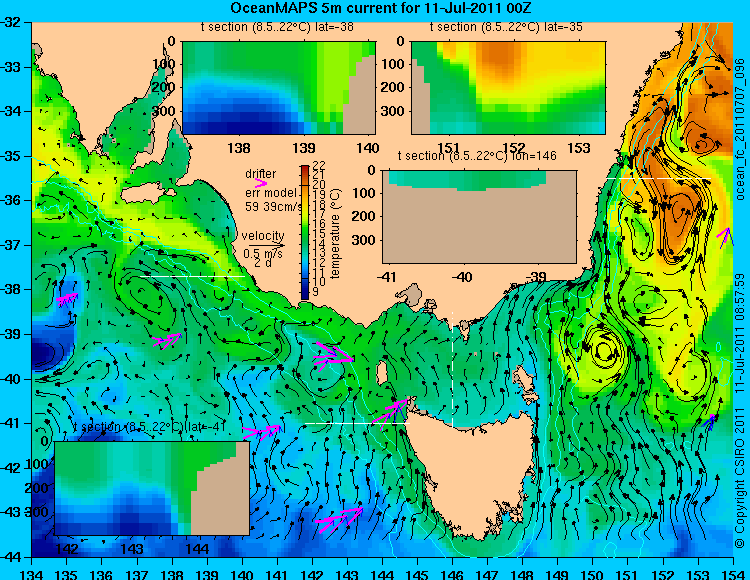Click the "22" tick on the temperature colorbar
750x580 pixels.
318,166
